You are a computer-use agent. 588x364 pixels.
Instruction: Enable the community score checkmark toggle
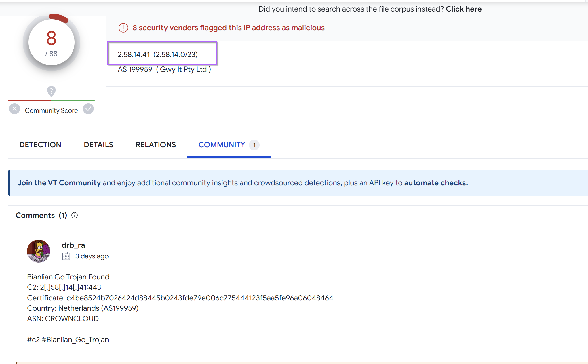click(88, 110)
